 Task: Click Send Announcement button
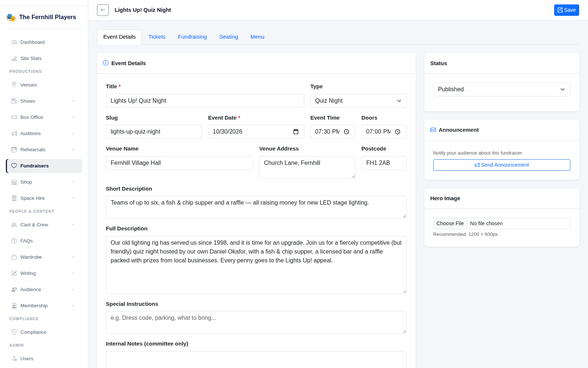[x=502, y=165]
